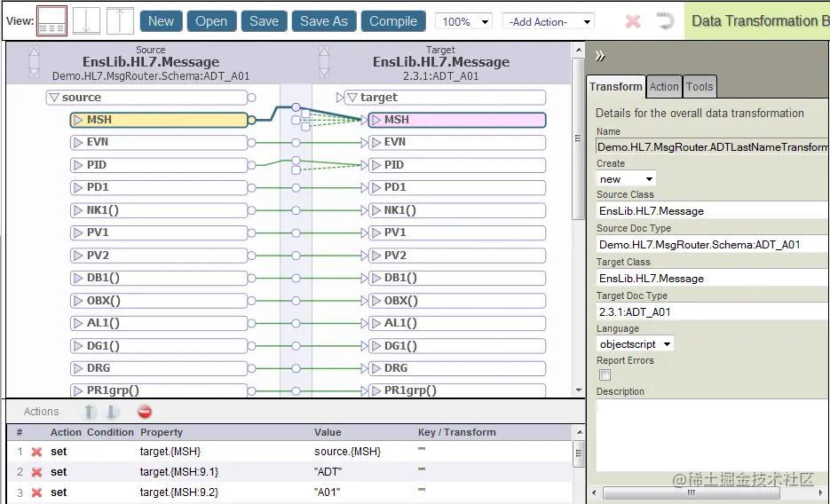
Task: Click the undo arrow icon in toolbar
Action: (x=663, y=21)
